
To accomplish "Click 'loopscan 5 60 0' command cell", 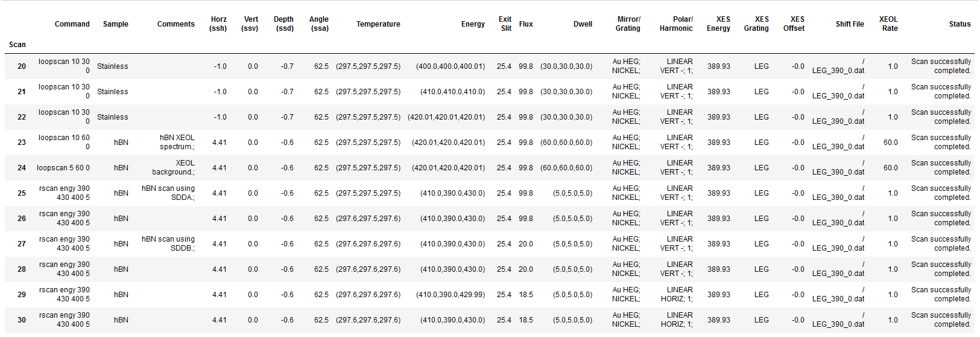I will coord(63,168).
